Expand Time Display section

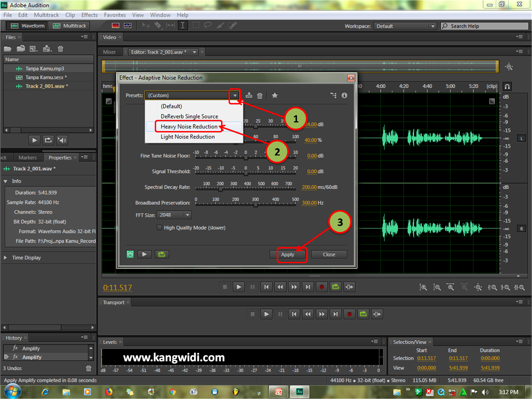pyautogui.click(x=6, y=258)
